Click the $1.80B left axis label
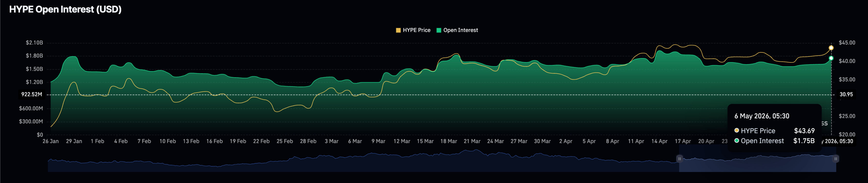 (x=34, y=56)
